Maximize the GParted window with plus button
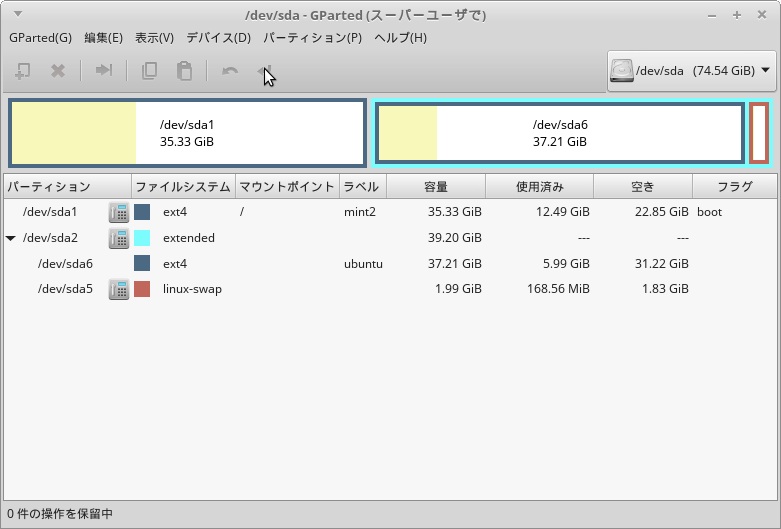Image resolution: width=781 pixels, height=529 pixels. coord(737,15)
